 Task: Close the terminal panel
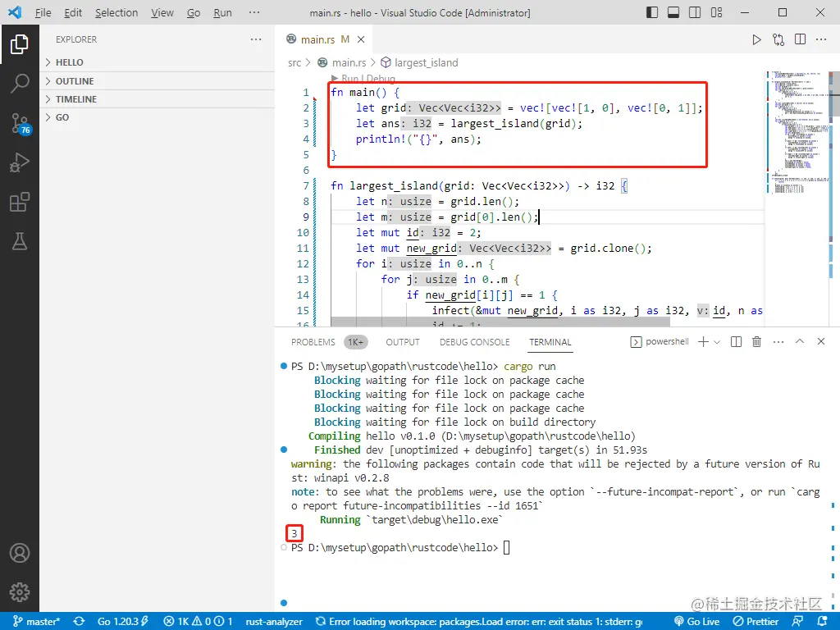pos(820,341)
